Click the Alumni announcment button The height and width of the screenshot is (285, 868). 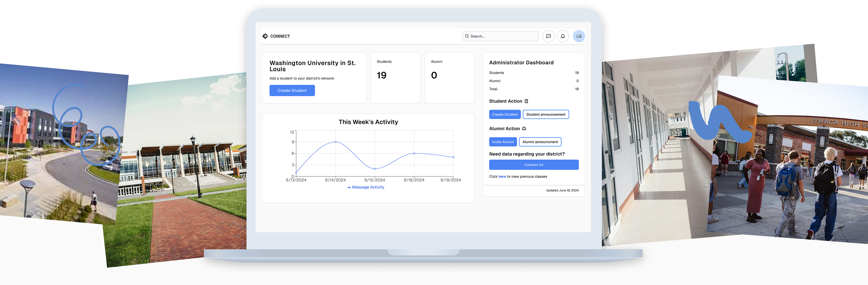[540, 142]
